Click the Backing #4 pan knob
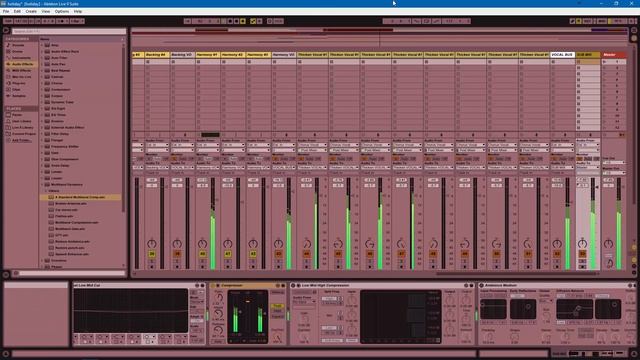Viewport: 640px width, 360px height. (x=152, y=244)
